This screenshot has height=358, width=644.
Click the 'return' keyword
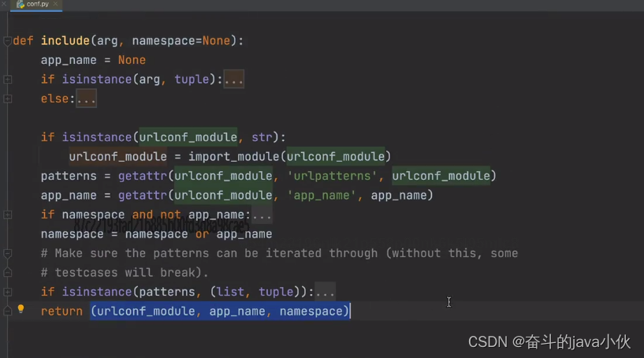[x=61, y=311]
